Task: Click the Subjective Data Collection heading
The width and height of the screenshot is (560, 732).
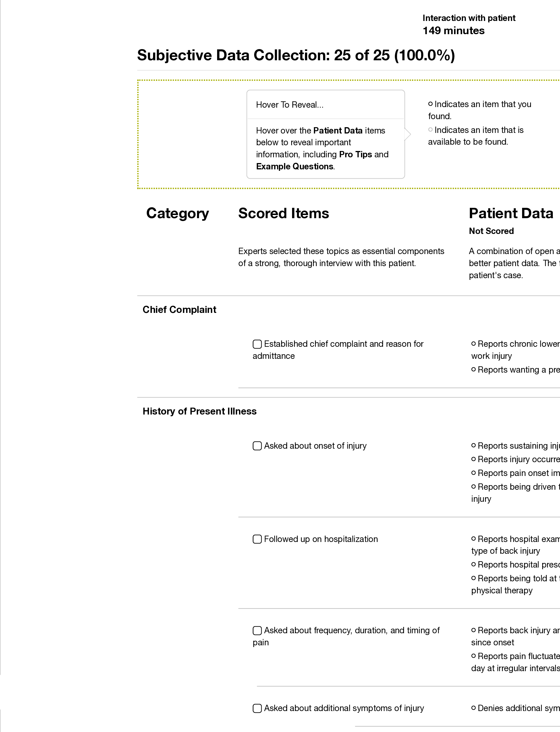Action: pos(297,55)
